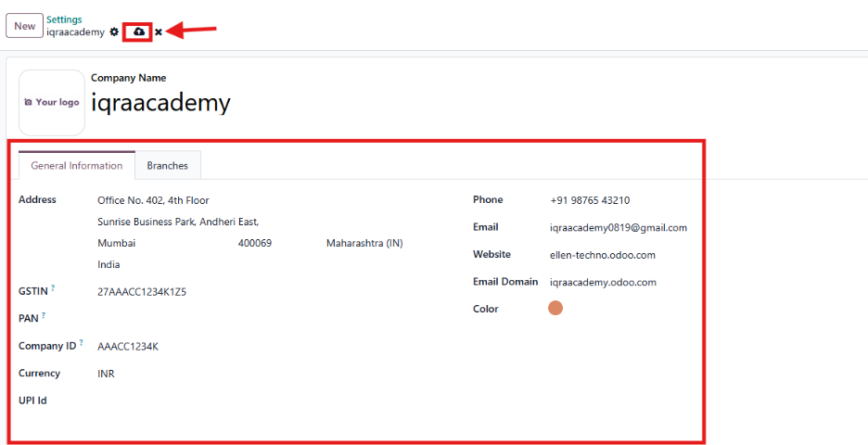Open the Maharashtra (IN) state dropdown

(x=364, y=243)
